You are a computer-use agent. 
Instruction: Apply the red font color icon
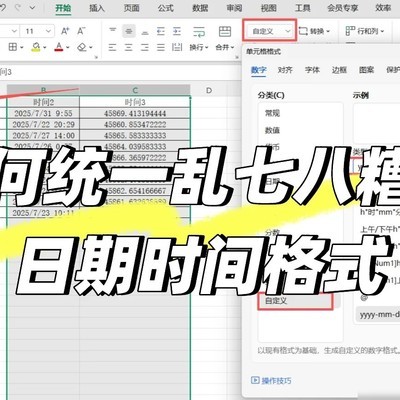click(59, 47)
